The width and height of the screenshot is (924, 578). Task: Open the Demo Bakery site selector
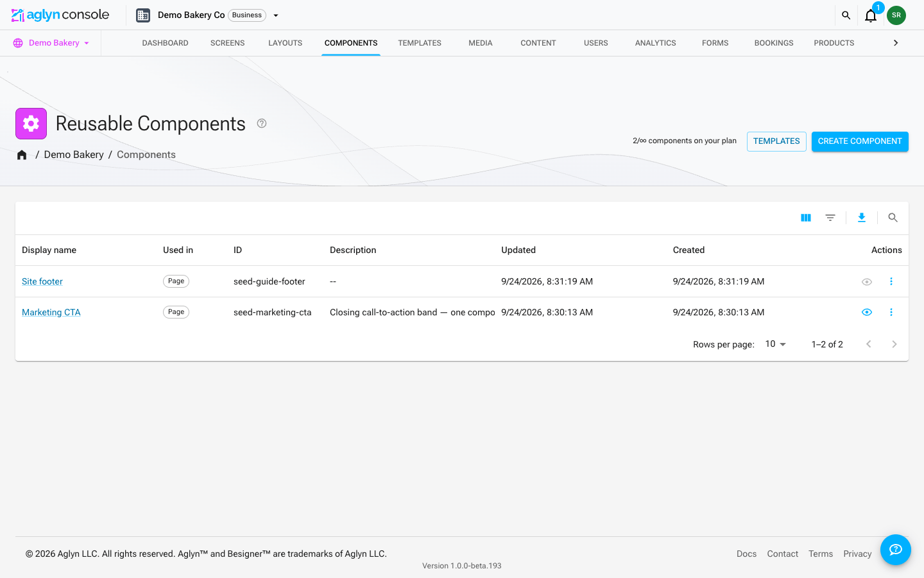[x=51, y=43]
